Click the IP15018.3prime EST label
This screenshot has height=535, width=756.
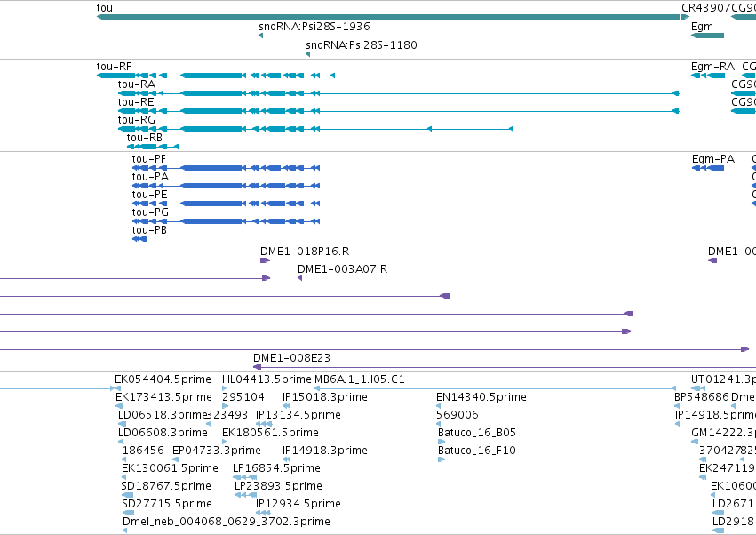[x=325, y=397]
